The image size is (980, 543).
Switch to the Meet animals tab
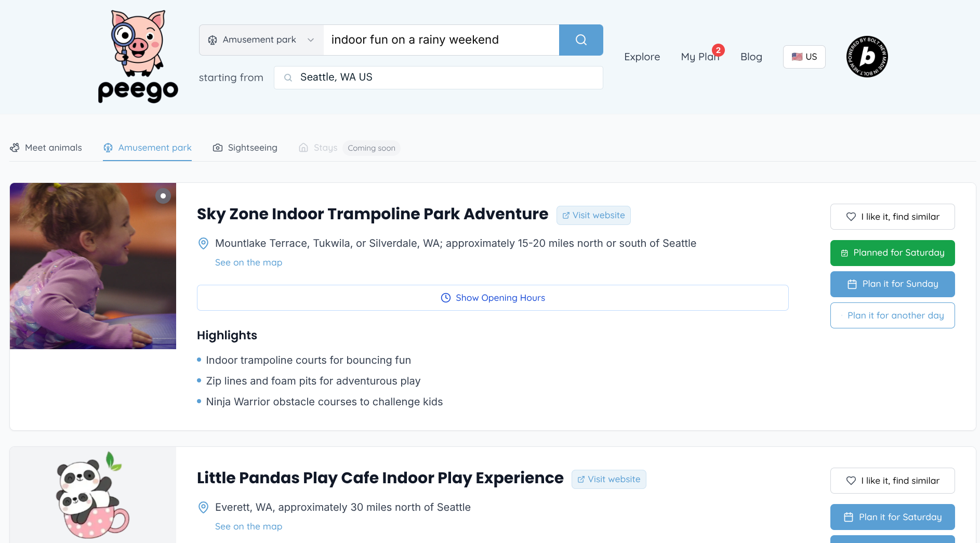click(46, 148)
